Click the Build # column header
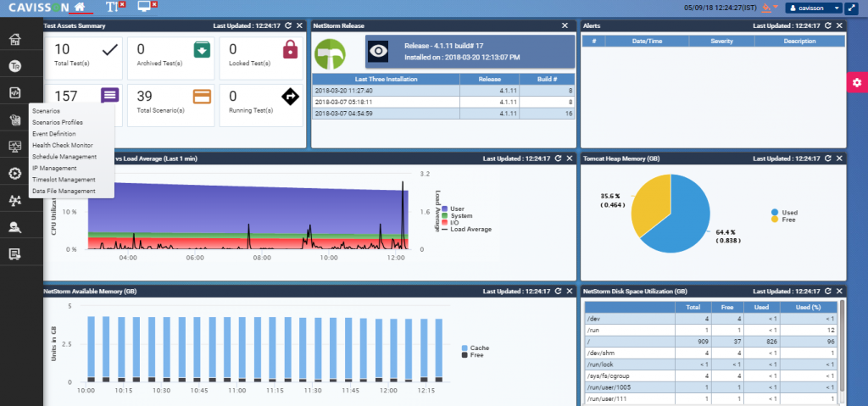The height and width of the screenshot is (406, 868). (548, 79)
